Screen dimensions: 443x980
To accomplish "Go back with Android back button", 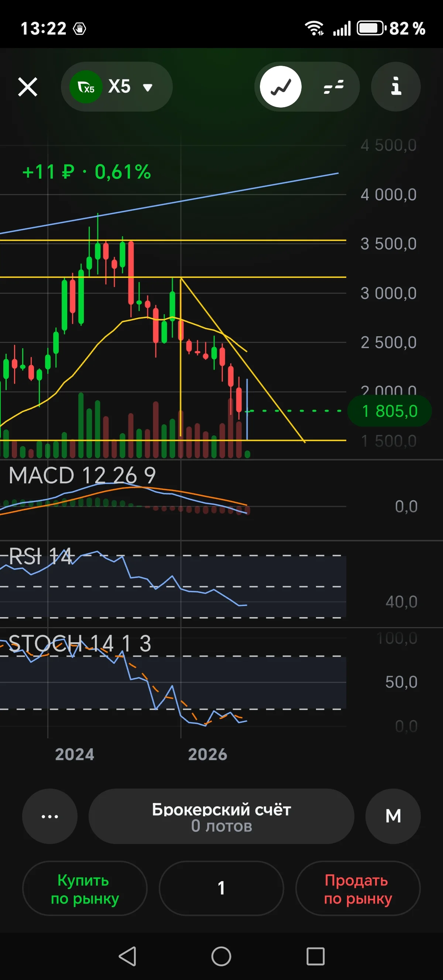I will tap(128, 956).
